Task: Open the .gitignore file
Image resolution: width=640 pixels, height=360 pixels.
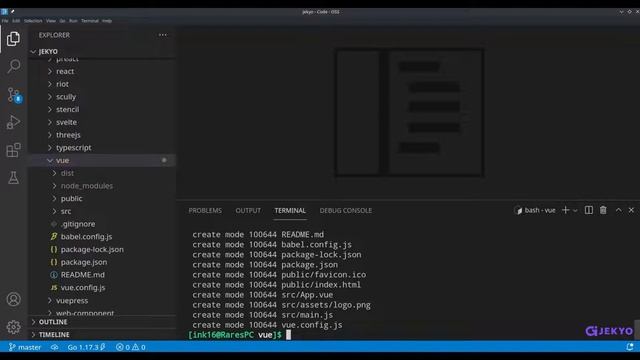Action: pos(102,224)
